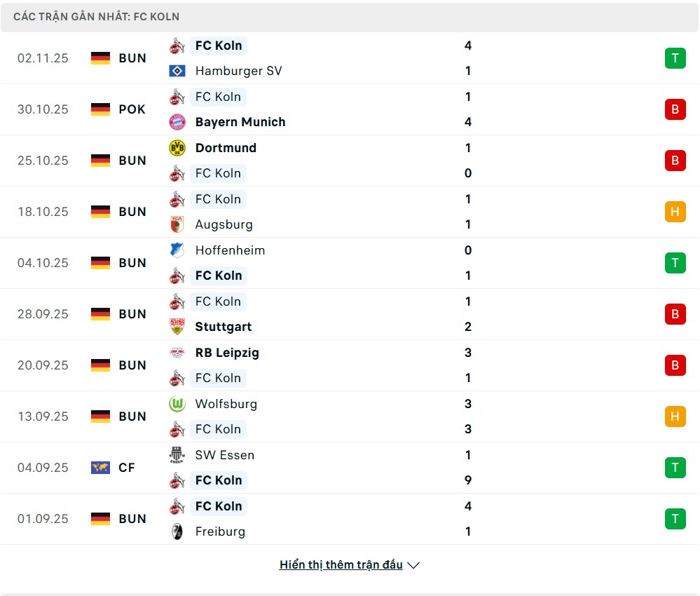Click the Hoffenheim team logo
The height and width of the screenshot is (596, 700).
(x=177, y=250)
